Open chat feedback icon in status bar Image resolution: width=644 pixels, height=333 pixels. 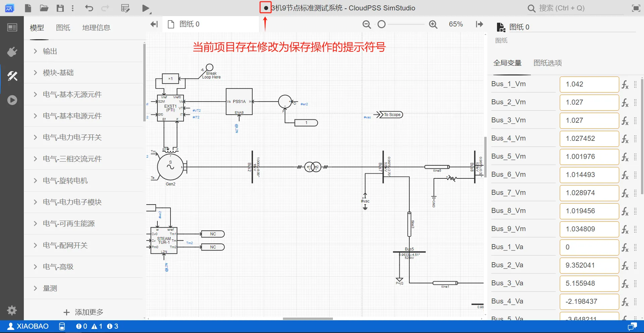[x=632, y=326]
